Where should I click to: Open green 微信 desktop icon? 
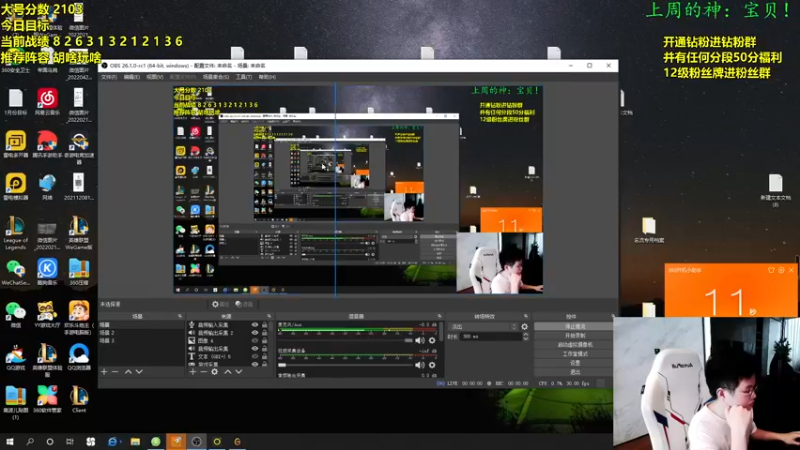click(15, 314)
